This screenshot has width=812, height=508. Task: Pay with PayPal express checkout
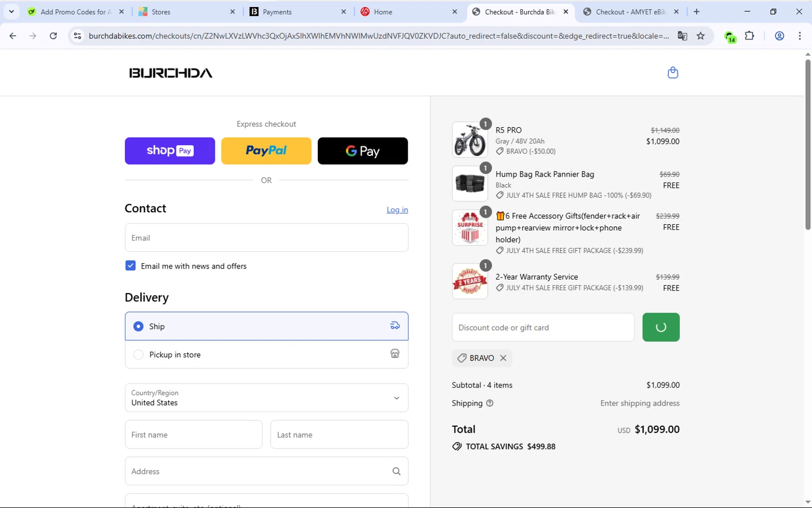click(x=266, y=151)
